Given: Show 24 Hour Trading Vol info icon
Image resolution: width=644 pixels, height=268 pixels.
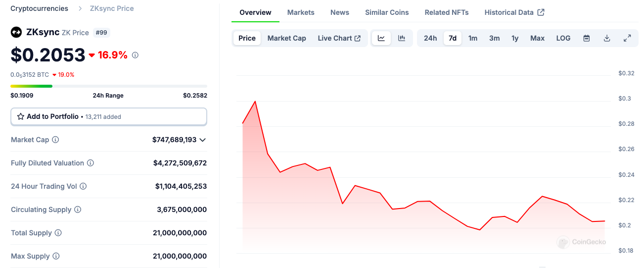Looking at the screenshot, I should pos(83,186).
